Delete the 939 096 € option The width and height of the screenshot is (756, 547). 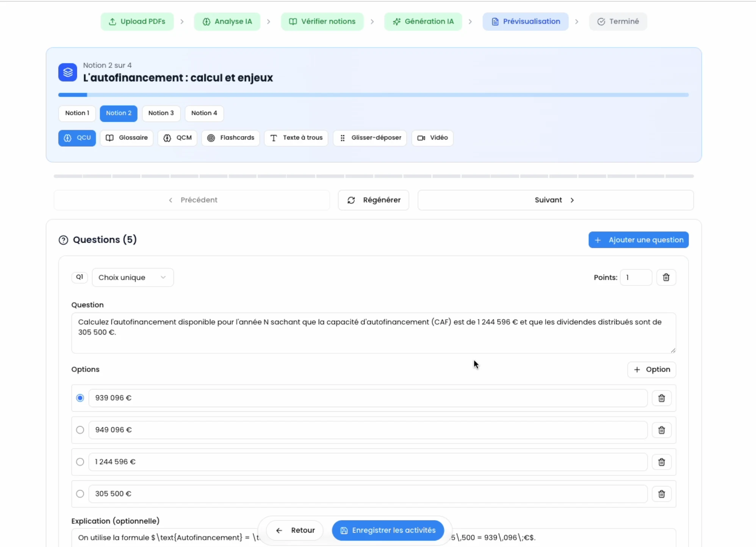(x=661, y=398)
